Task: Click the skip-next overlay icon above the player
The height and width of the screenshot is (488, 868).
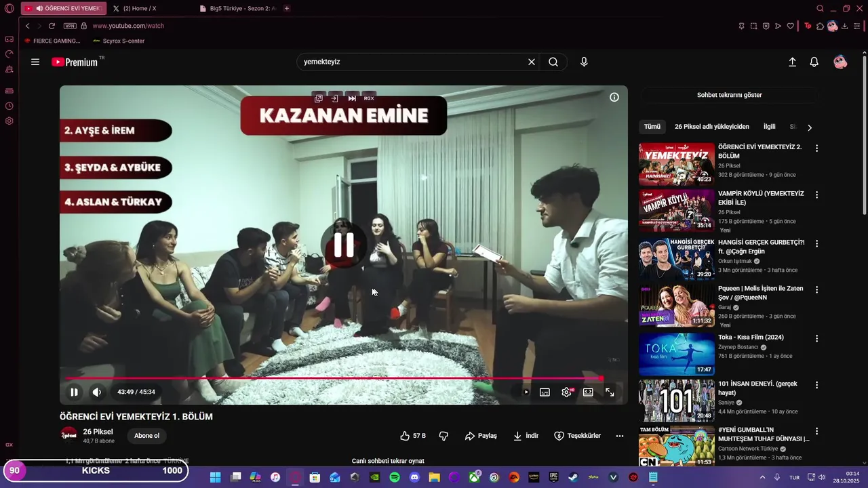Action: point(352,98)
